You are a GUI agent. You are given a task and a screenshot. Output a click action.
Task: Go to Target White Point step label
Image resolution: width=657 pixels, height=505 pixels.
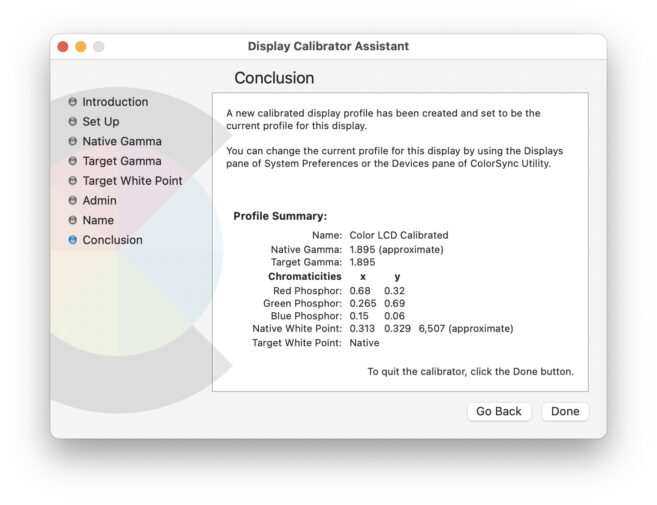(132, 181)
